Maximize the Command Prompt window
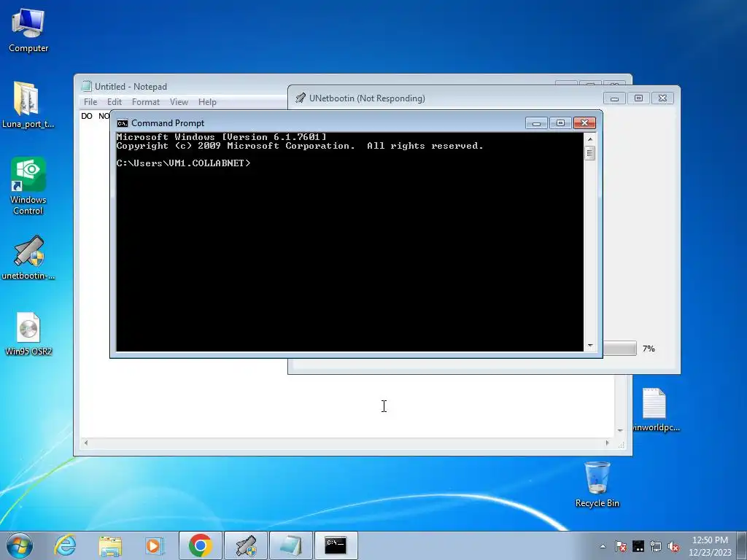Screen dimensions: 747x560 [x=560, y=122]
